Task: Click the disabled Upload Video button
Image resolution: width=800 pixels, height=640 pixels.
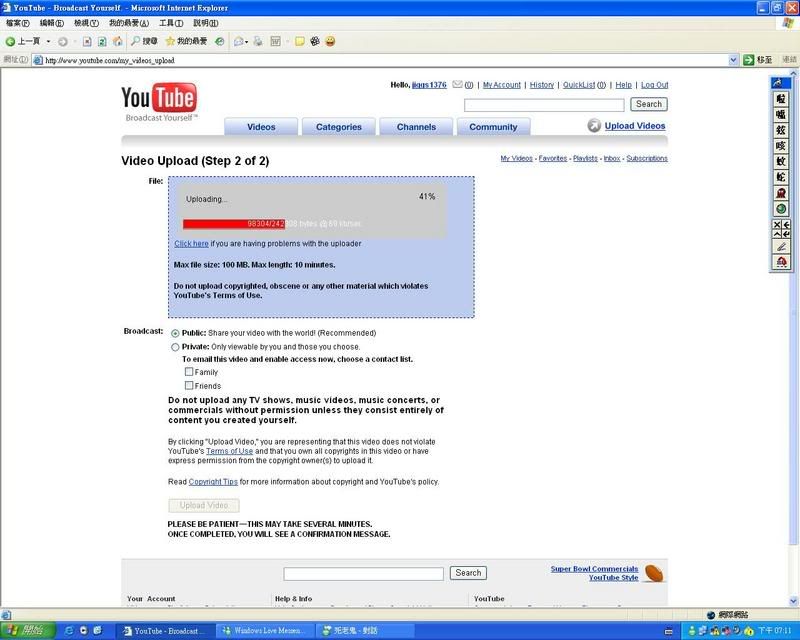Action: click(204, 505)
